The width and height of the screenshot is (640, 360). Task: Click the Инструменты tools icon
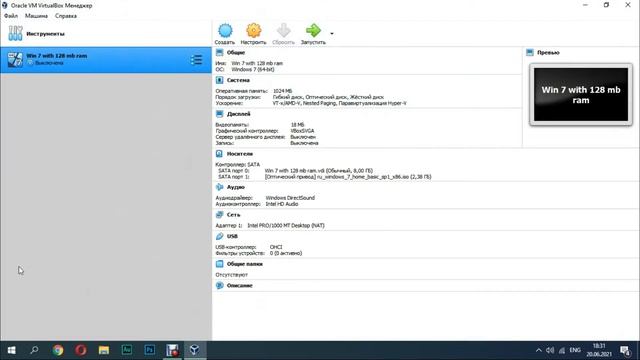(x=16, y=33)
